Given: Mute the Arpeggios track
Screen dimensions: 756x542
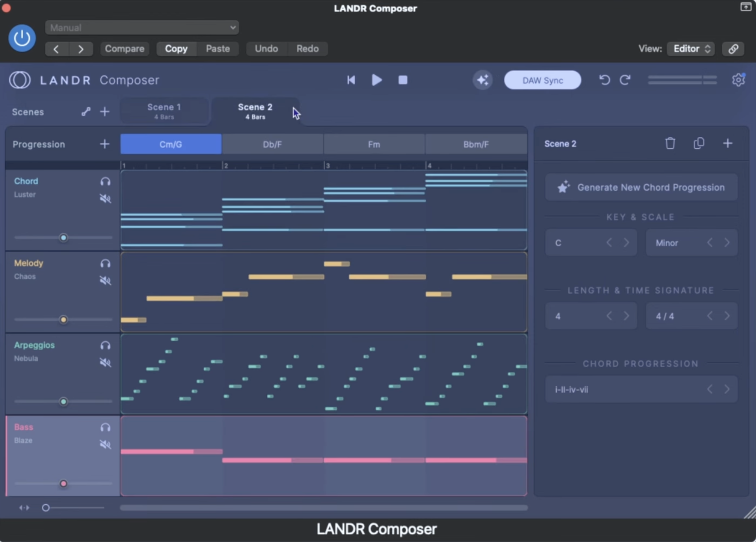Looking at the screenshot, I should pyautogui.click(x=105, y=363).
